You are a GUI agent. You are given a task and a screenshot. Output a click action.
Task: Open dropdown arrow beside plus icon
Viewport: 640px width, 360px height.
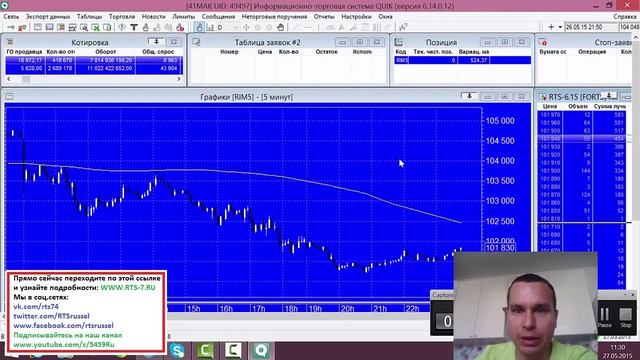(x=560, y=27)
